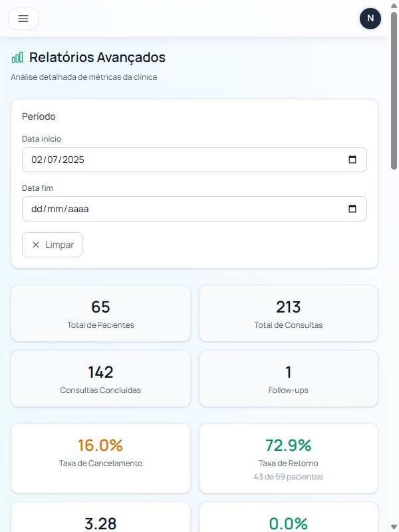
Task: Select the Data início input field
Action: [x=133, y=160]
